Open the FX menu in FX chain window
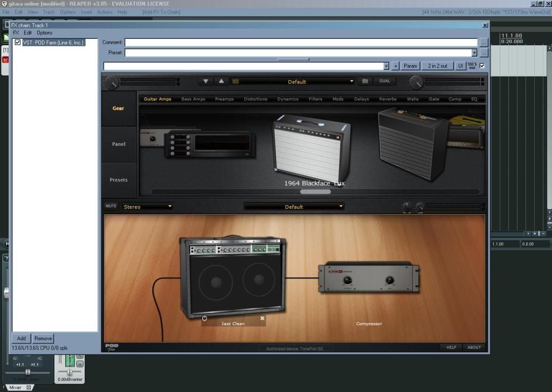 (16, 33)
